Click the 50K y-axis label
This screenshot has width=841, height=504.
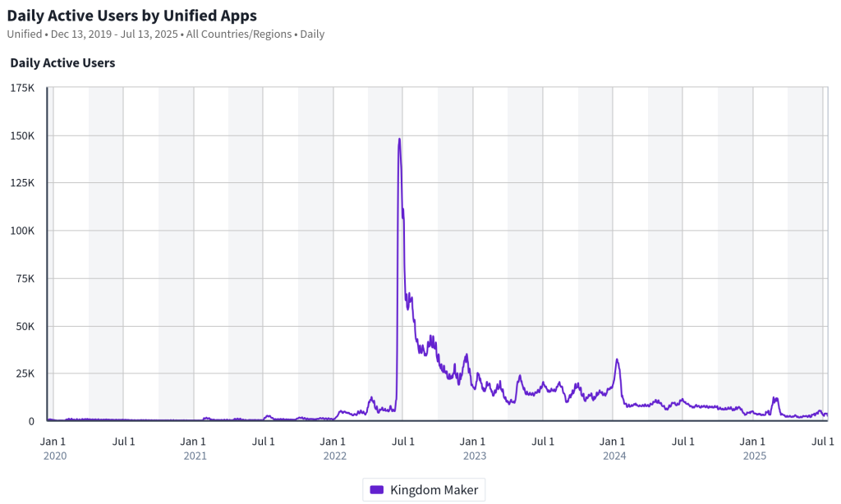click(25, 326)
